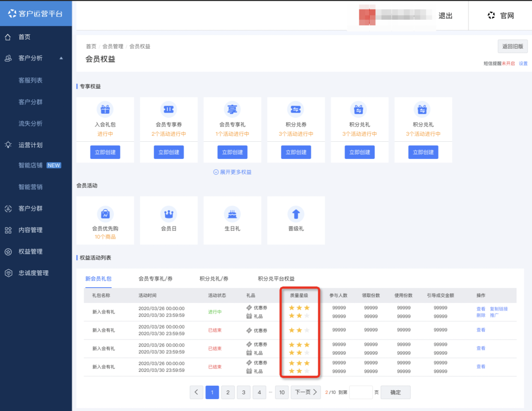
Task: Click the 会员优先购 shopping bag icon
Action: 105,214
